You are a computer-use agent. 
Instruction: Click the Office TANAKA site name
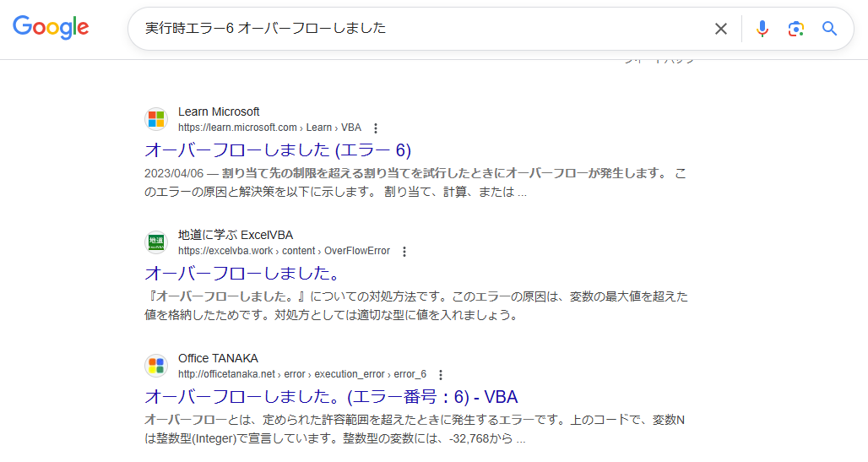[218, 358]
